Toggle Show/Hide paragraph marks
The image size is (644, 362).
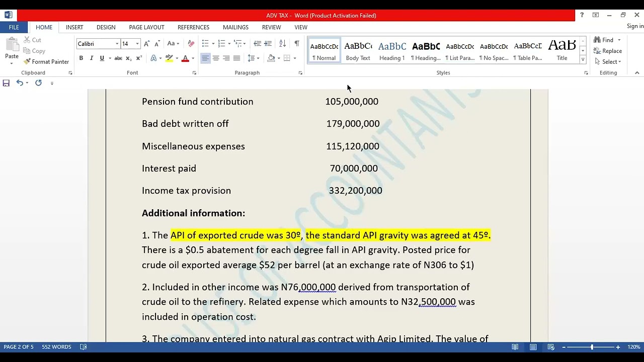pos(297,44)
